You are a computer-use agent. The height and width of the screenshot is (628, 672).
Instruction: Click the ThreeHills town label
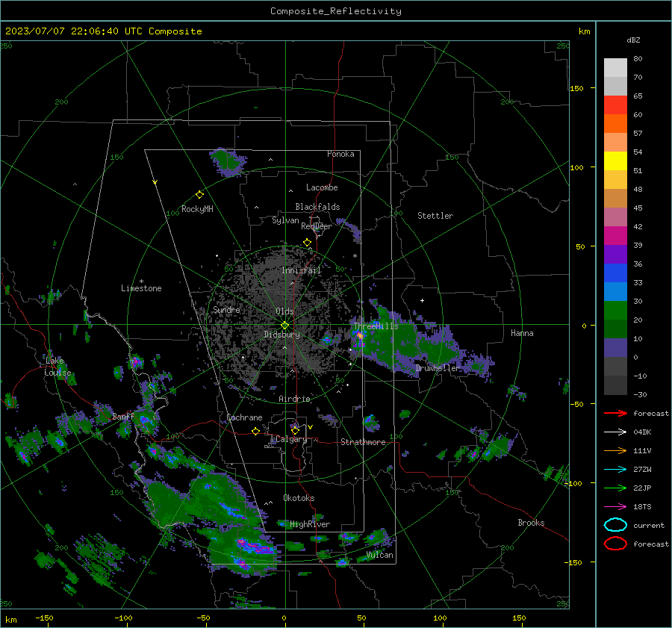coord(376,326)
